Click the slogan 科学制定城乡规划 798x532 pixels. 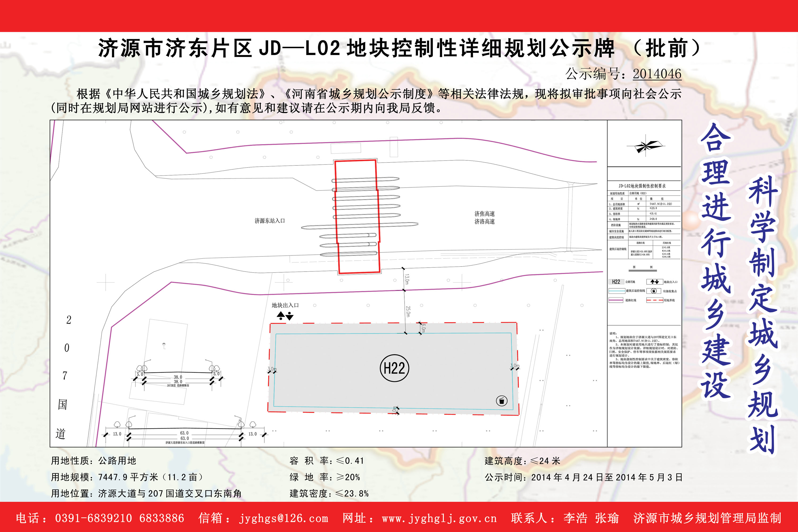(x=763, y=315)
